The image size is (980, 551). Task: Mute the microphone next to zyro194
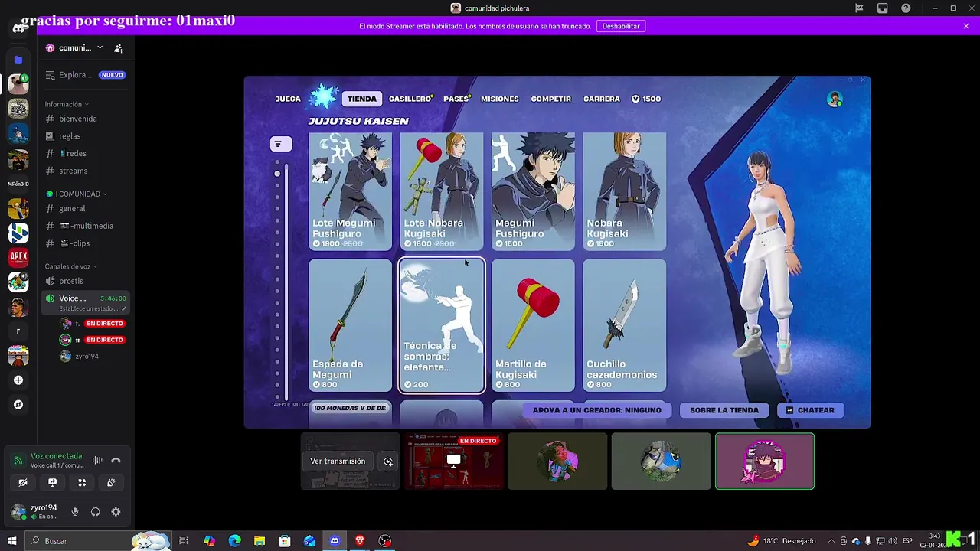tap(75, 512)
